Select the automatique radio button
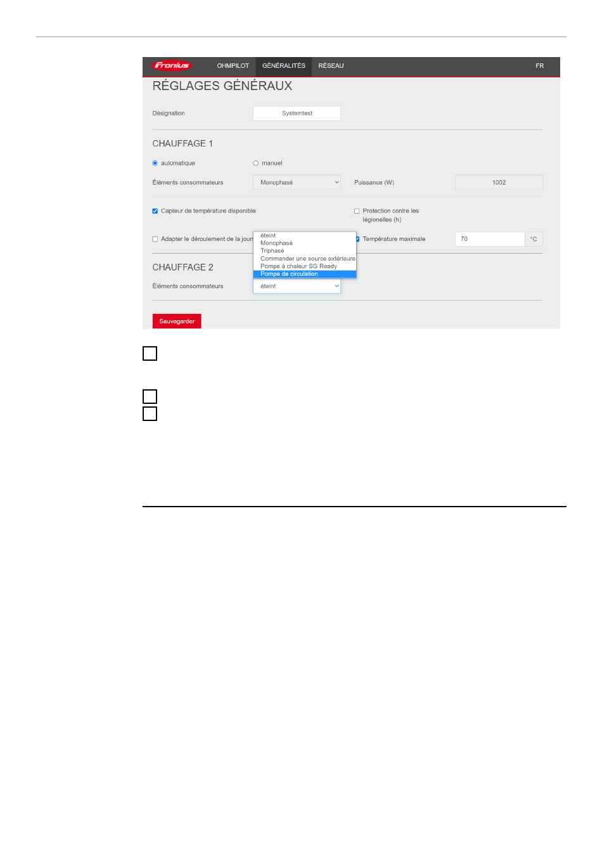602x868 pixels. point(155,163)
